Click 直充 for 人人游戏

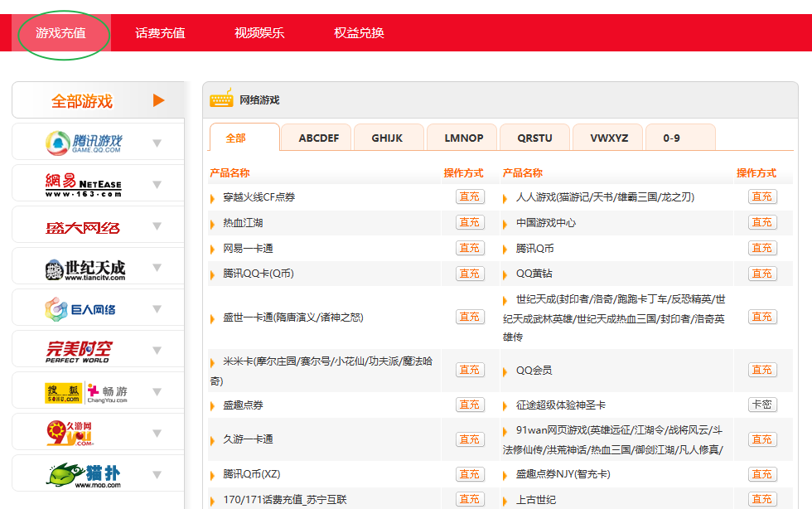(x=762, y=196)
